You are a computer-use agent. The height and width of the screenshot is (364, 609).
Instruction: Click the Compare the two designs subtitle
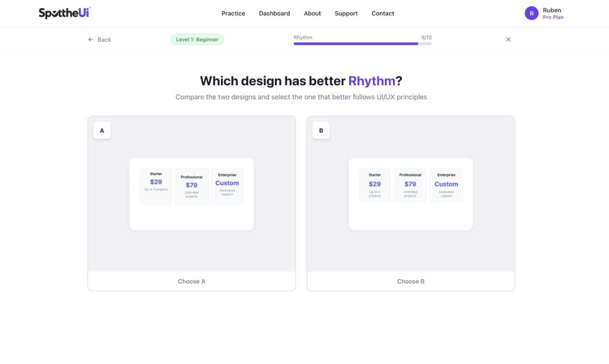[301, 97]
